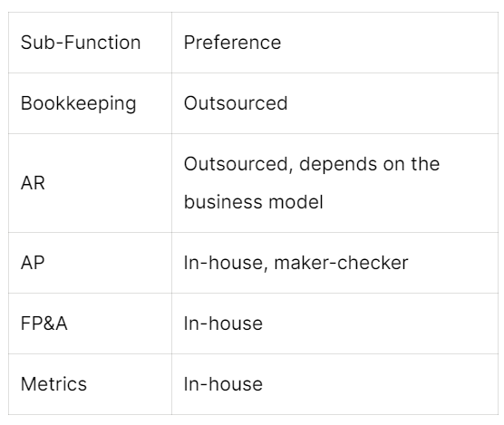Click the word 'maker-checker' in AP row

pos(341,263)
